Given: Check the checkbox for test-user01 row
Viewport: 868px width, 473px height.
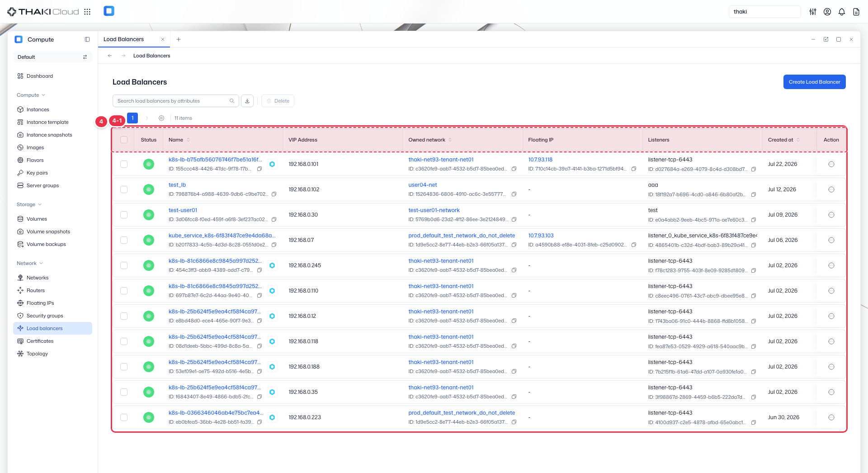Looking at the screenshot, I should point(124,215).
